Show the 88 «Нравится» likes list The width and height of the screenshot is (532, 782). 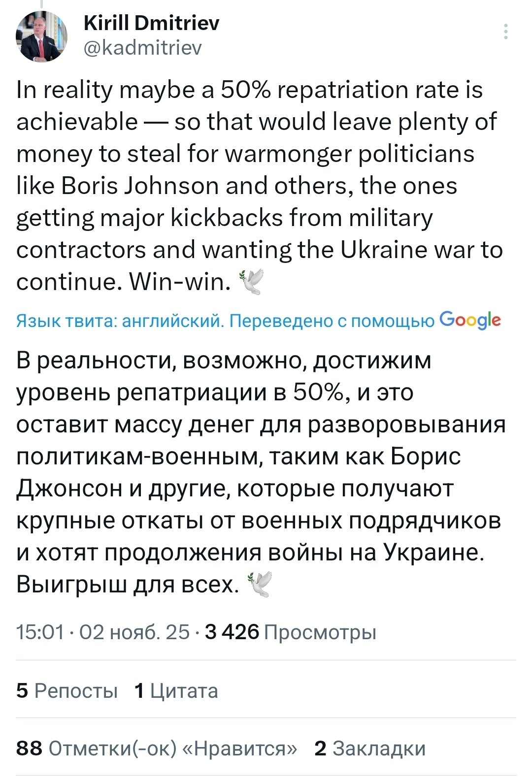157,748
